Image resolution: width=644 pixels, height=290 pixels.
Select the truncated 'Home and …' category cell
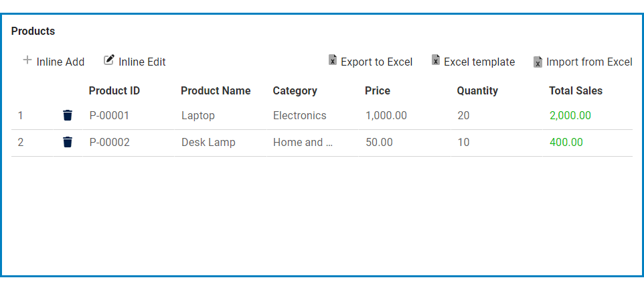coord(303,142)
